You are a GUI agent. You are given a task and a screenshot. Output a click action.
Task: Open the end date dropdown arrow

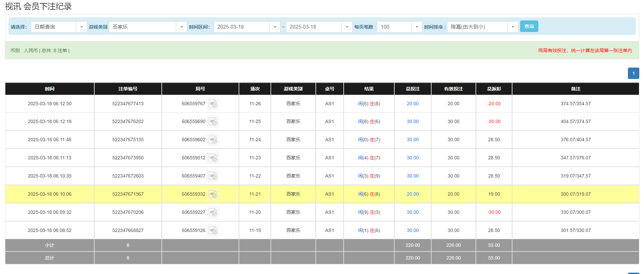tap(347, 27)
